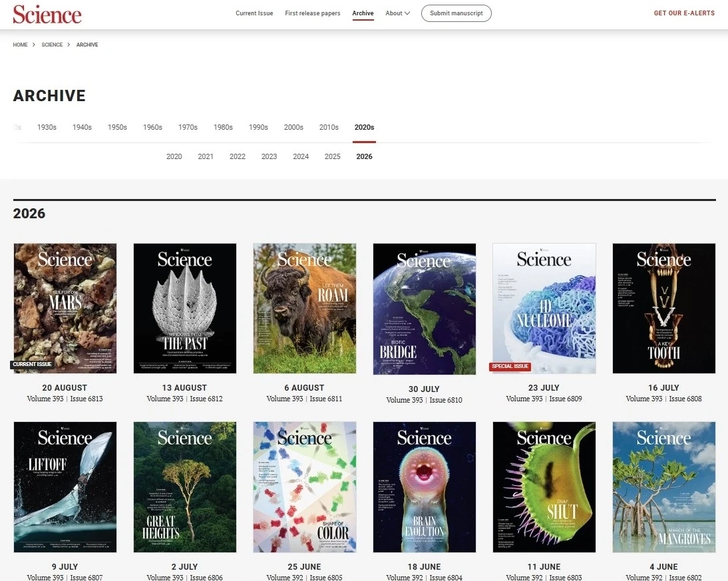Open the Current Issue page

click(x=254, y=13)
